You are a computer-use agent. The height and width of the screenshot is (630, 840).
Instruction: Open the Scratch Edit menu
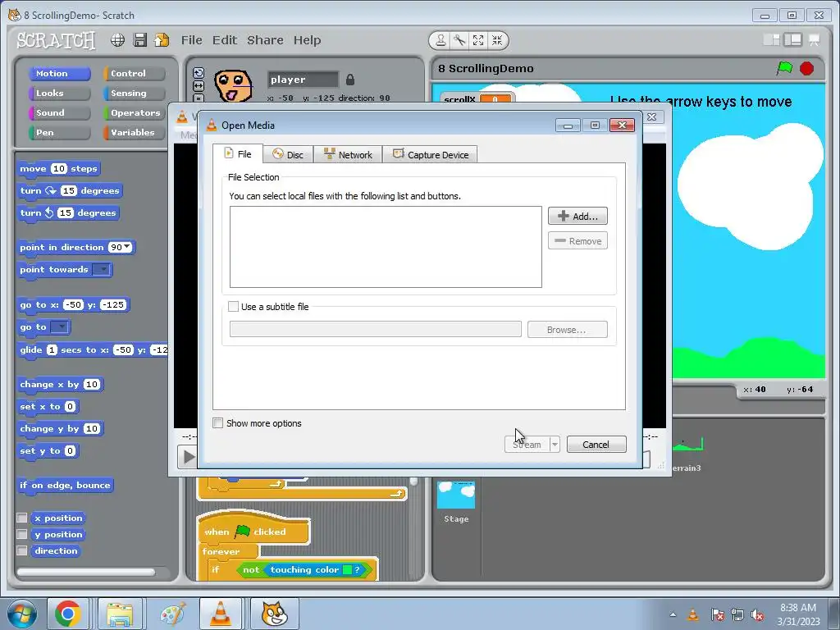coord(225,40)
